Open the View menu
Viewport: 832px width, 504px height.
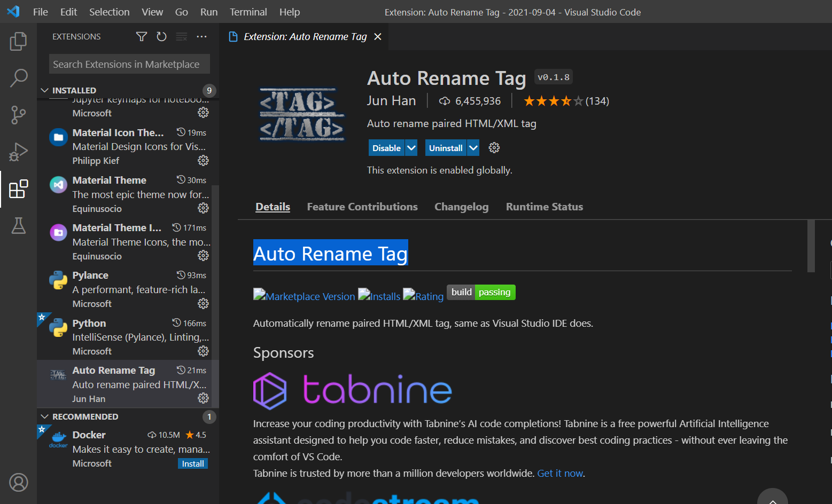pyautogui.click(x=152, y=12)
